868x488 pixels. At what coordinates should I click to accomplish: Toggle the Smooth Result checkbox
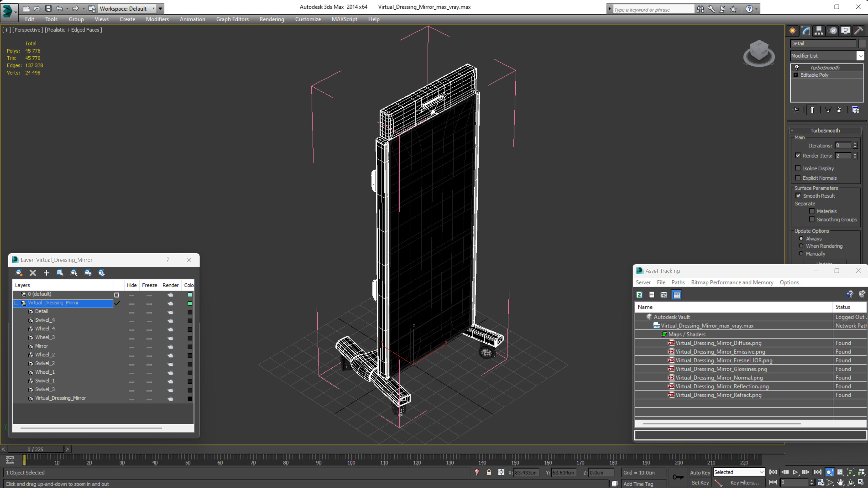coord(798,196)
